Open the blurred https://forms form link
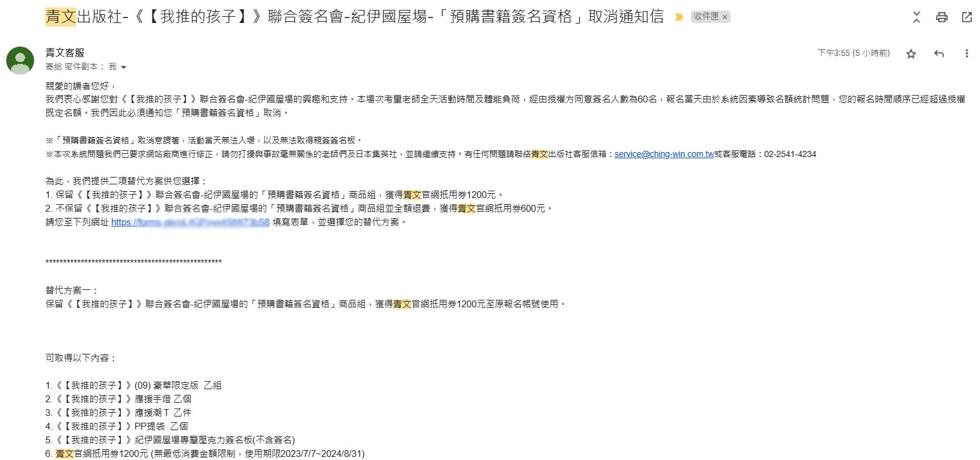This screenshot has height=460, width=980. (x=190, y=222)
